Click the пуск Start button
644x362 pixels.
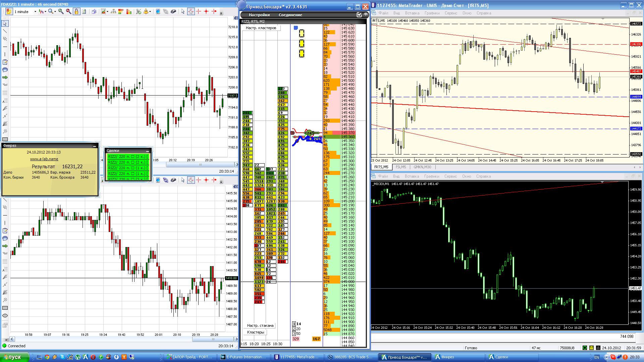click(x=14, y=357)
